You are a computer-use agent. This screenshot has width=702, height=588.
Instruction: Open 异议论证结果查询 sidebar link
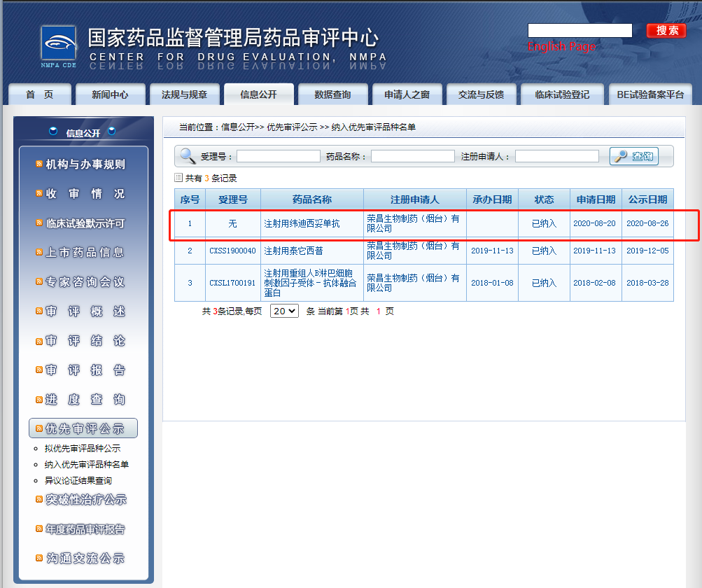pos(78,480)
